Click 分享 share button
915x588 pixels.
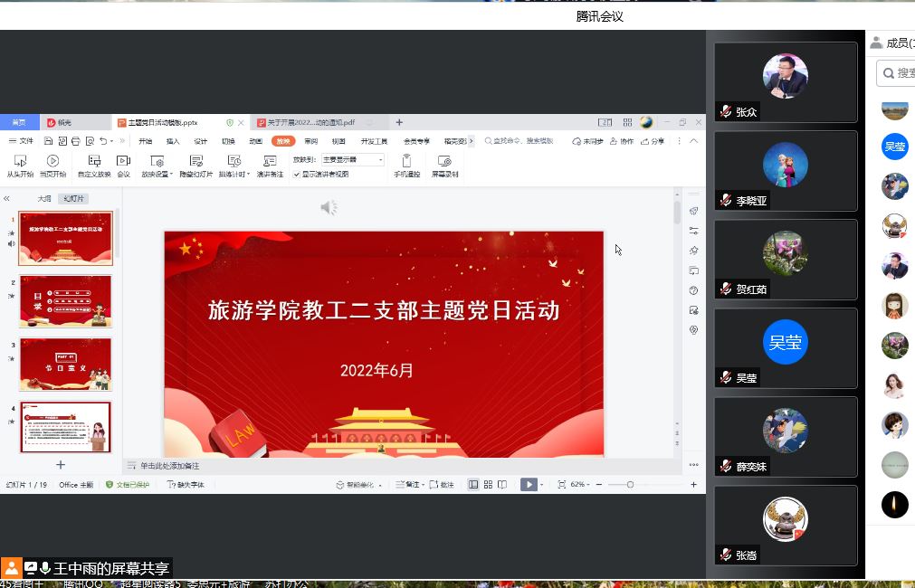pos(653,141)
